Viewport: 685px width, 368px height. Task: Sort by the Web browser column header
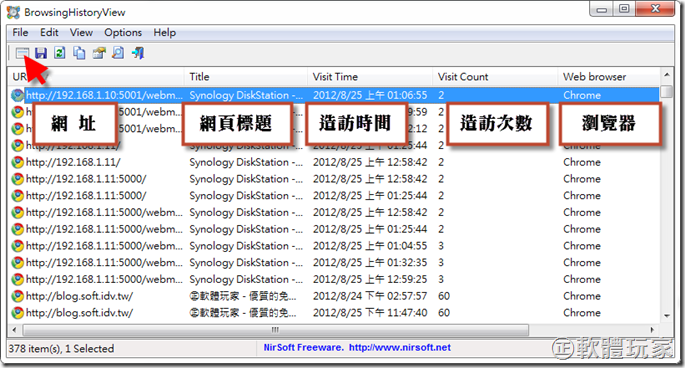tap(609, 77)
